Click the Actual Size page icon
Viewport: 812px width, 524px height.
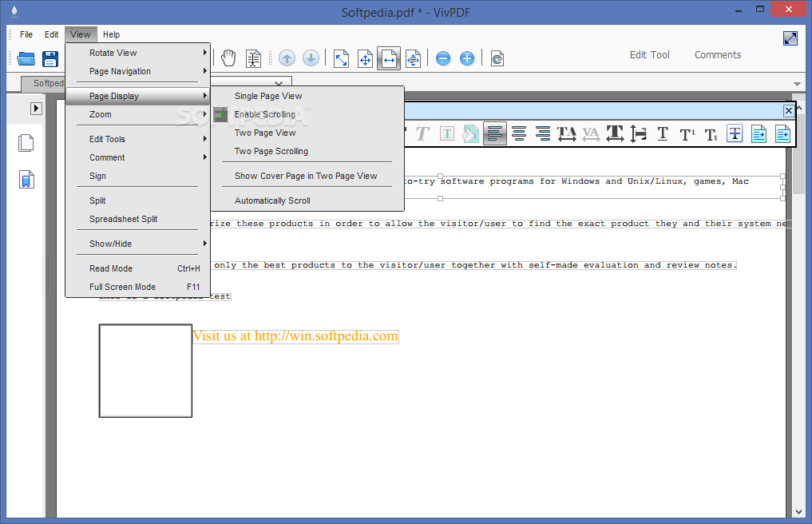coord(341,58)
